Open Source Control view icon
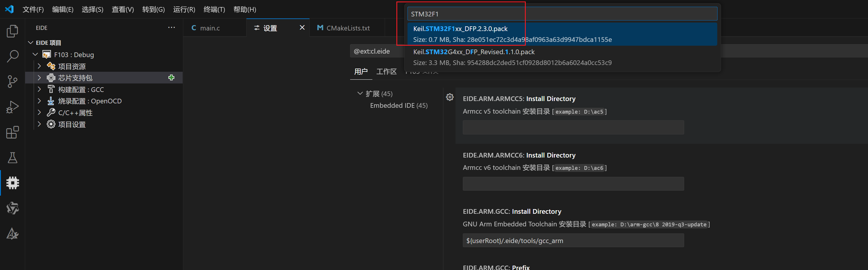This screenshot has height=270, width=868. pos(13,82)
